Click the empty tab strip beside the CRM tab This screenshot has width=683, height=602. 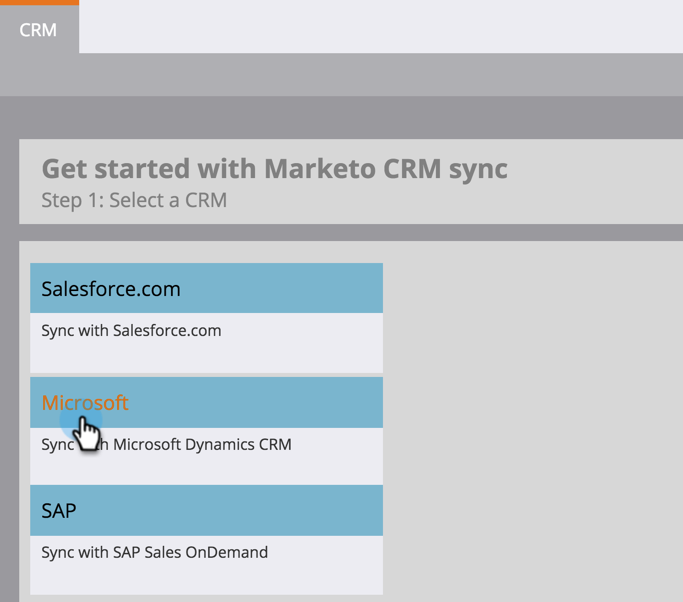click(380, 28)
